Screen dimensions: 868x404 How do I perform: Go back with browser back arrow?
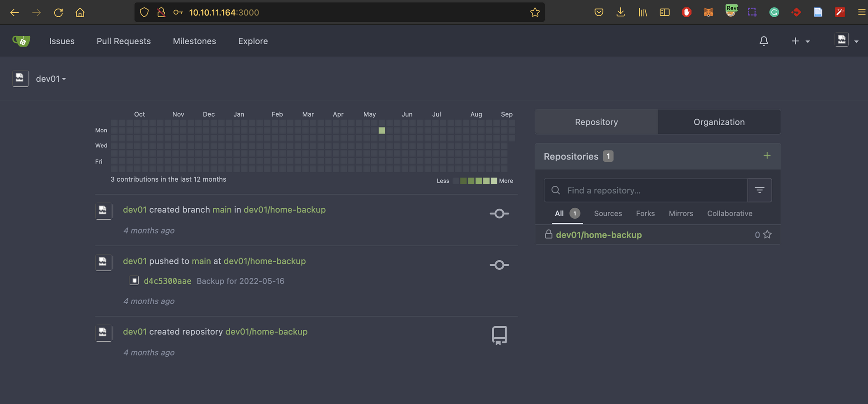[x=14, y=12]
